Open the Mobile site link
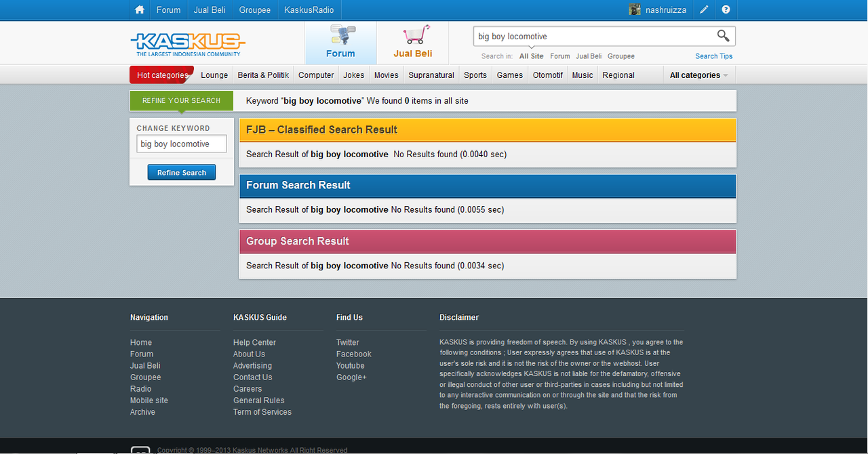Screen dimensions: 868x454 tap(149, 400)
